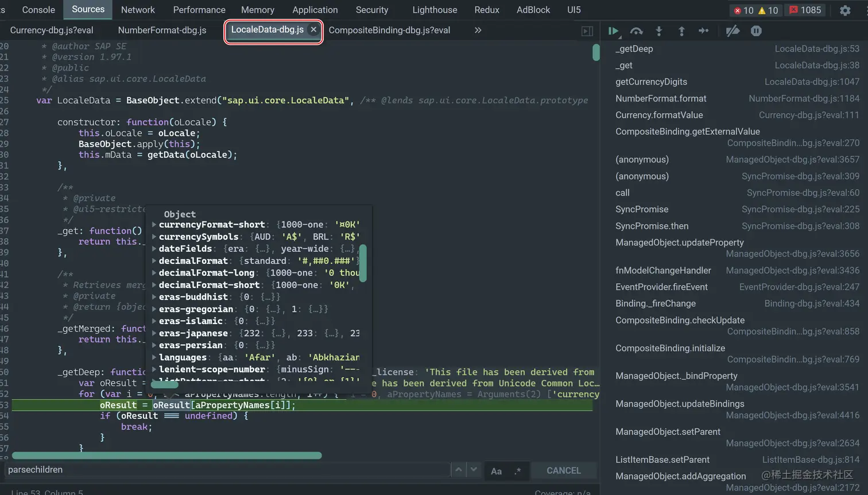Open the Memory panel
Screen dimensions: 868x495
[x=258, y=10]
